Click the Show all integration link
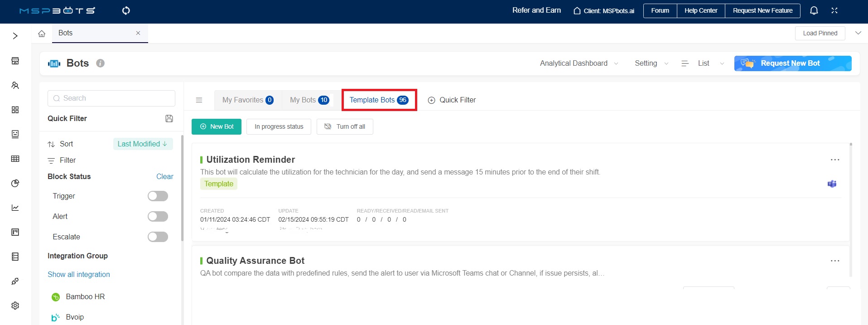868x325 pixels. 79,274
